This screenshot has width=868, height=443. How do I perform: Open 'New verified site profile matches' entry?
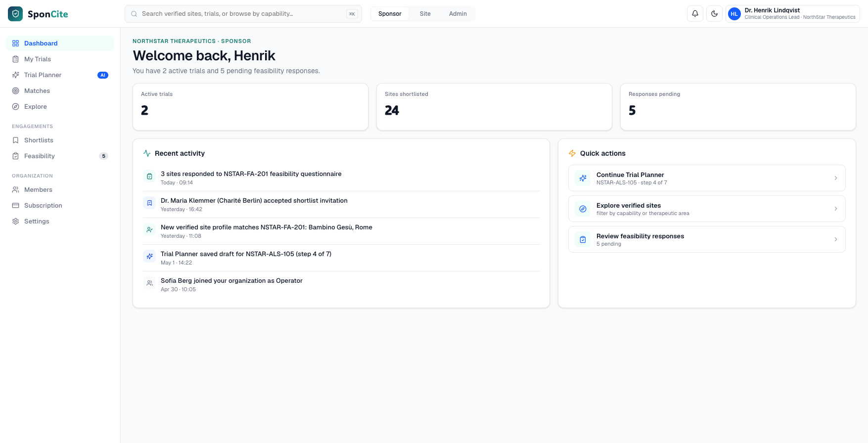coord(341,231)
